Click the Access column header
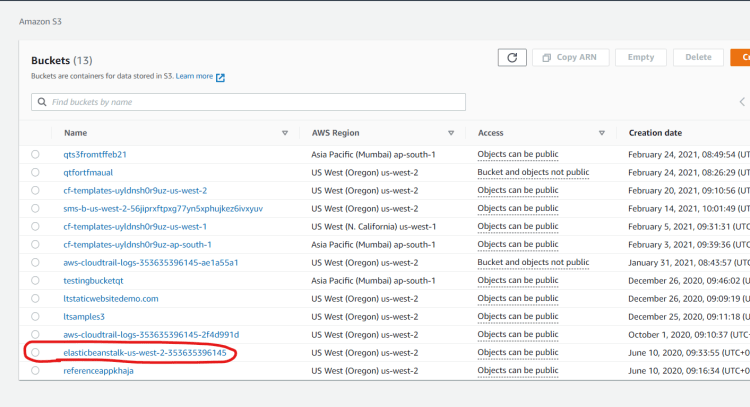The image size is (750, 407). pyautogui.click(x=490, y=133)
